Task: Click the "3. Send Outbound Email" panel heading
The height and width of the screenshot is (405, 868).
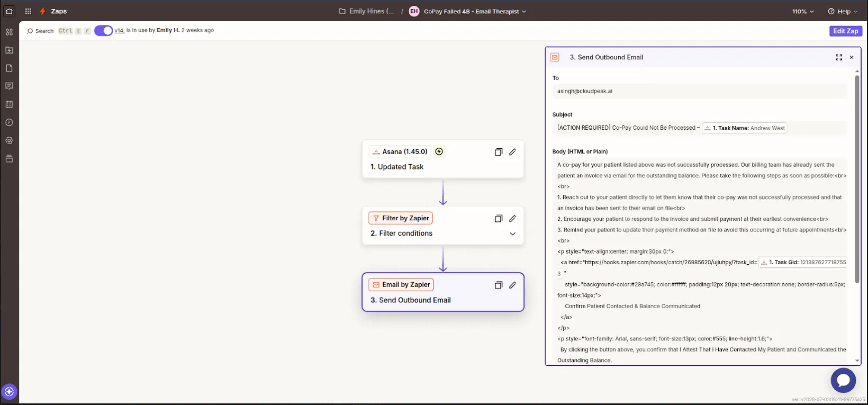Action: (x=607, y=57)
